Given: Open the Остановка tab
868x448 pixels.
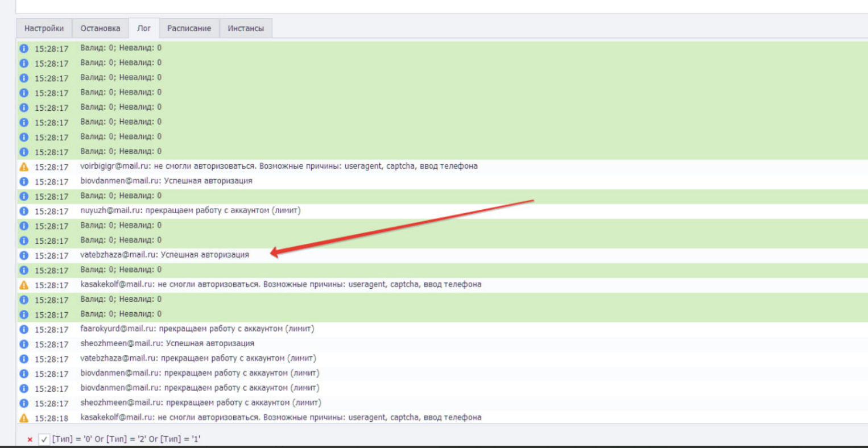Looking at the screenshot, I should 100,28.
